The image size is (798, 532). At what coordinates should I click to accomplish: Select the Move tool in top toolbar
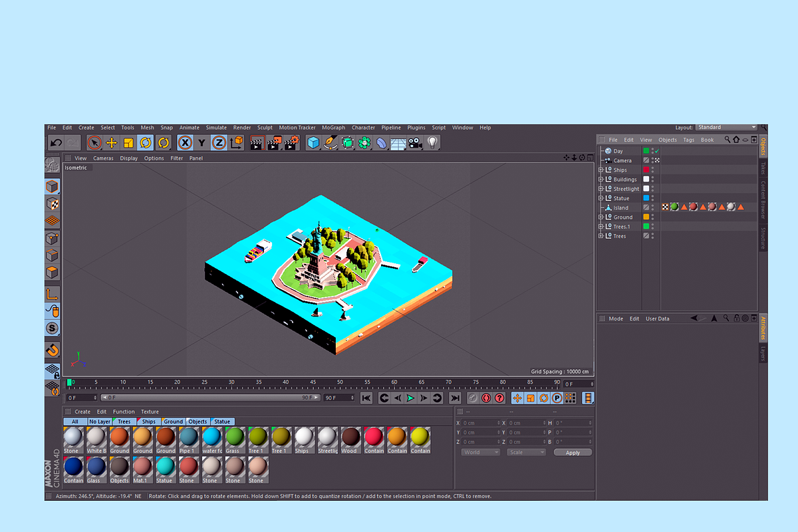coord(112,142)
